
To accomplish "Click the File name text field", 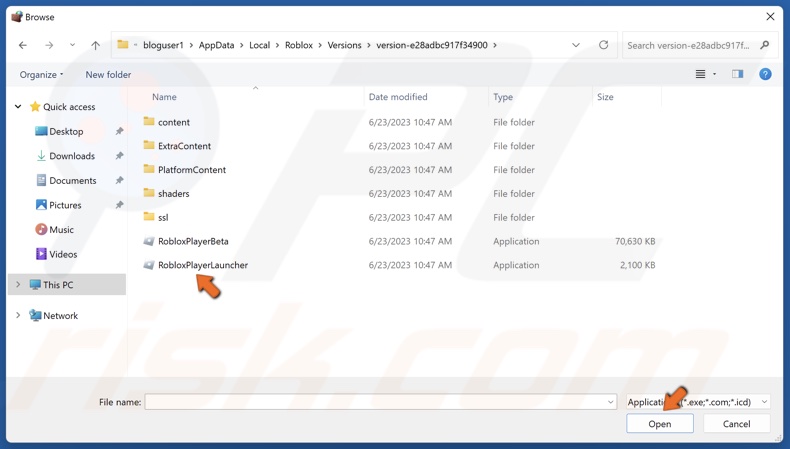I will tap(375, 402).
